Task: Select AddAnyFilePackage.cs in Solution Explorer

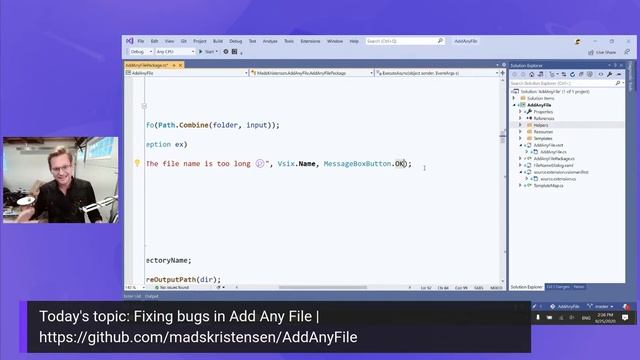Action: (554, 159)
